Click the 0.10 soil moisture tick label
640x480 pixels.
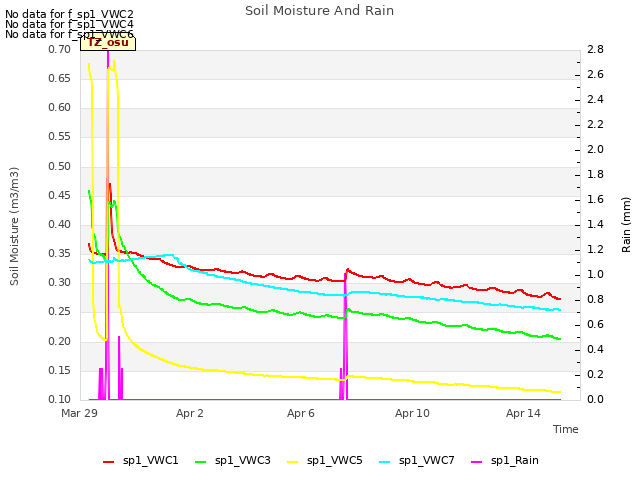(x=60, y=399)
